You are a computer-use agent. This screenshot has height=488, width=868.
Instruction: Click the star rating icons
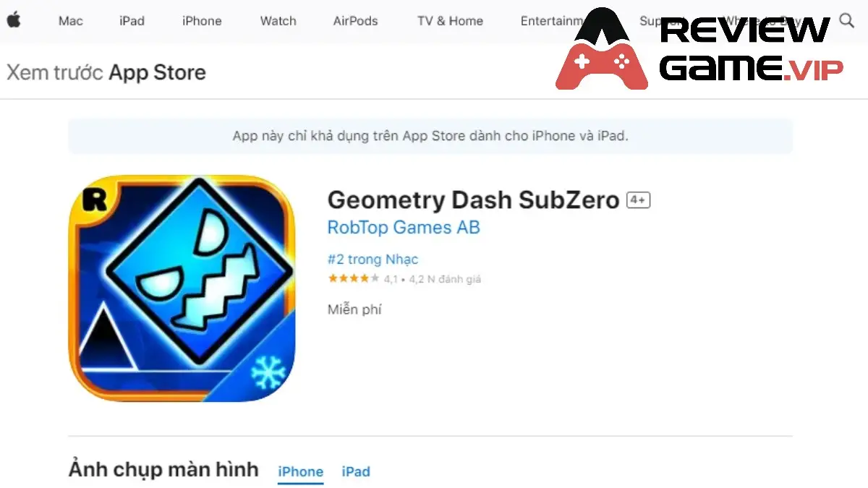[354, 278]
